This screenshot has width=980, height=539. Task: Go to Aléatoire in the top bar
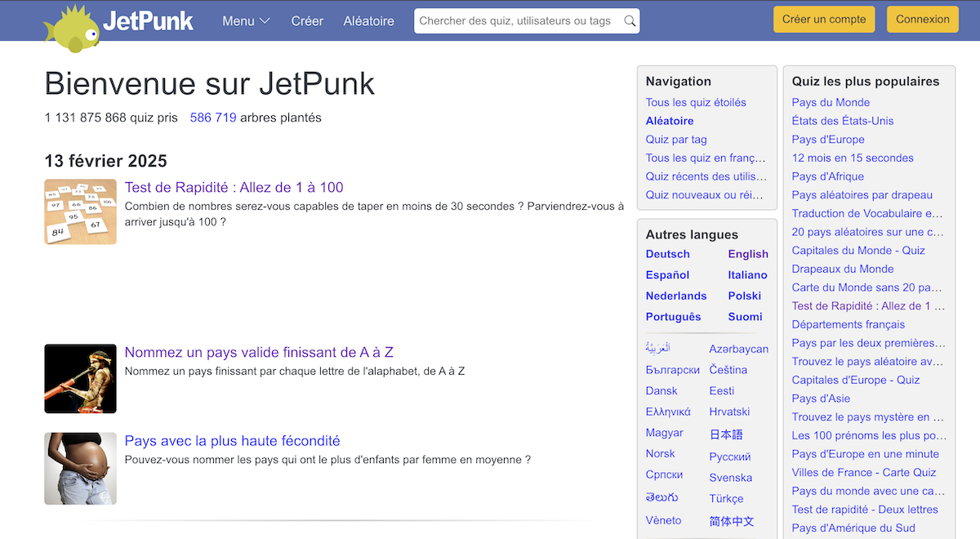pyautogui.click(x=368, y=21)
